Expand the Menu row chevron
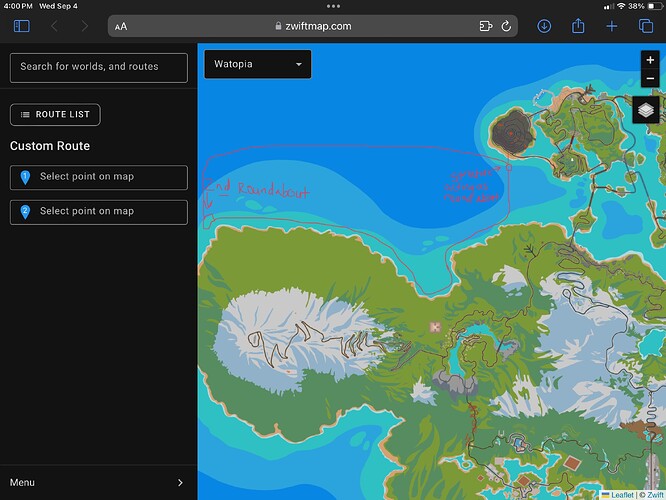 tap(180, 483)
